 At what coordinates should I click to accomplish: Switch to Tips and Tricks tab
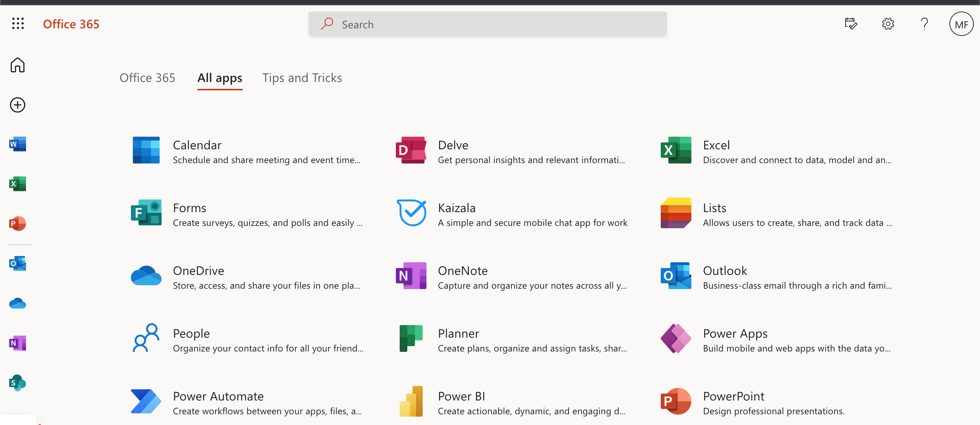[x=302, y=78]
